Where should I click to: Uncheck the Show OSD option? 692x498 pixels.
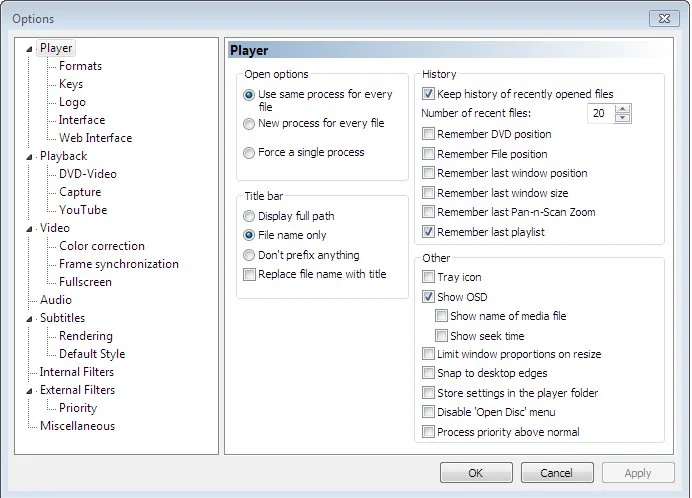click(428, 297)
